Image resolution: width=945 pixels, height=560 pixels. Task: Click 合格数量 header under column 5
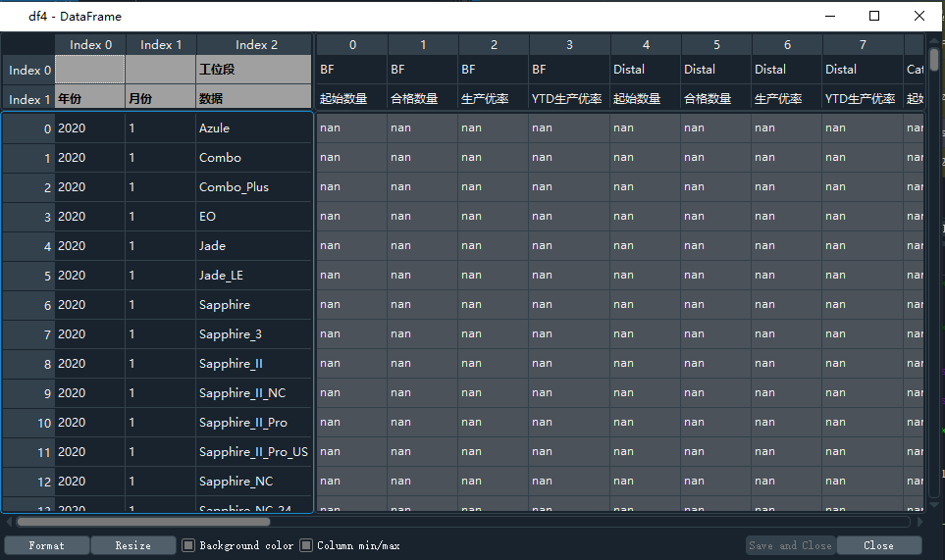coord(716,98)
